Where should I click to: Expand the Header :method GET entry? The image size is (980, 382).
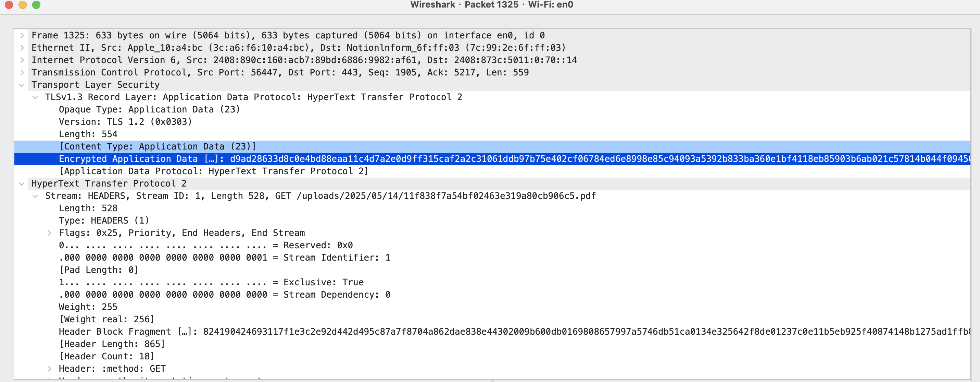pyautogui.click(x=49, y=369)
